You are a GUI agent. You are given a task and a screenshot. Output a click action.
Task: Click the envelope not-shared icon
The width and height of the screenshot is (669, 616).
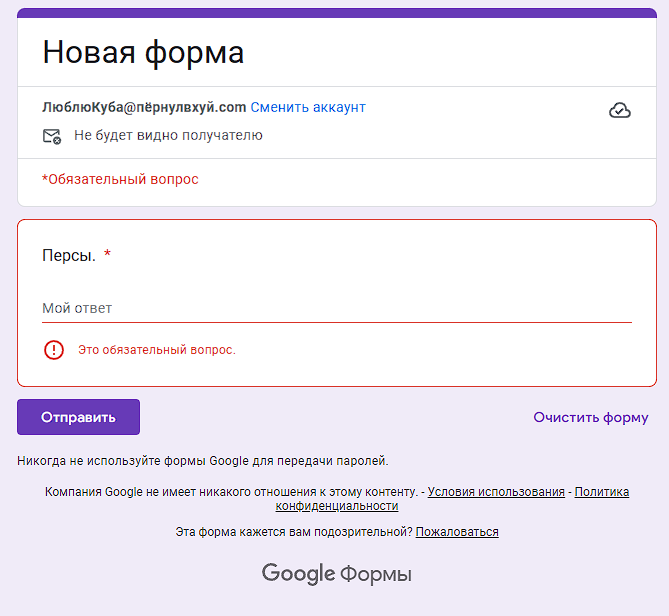tap(52, 137)
